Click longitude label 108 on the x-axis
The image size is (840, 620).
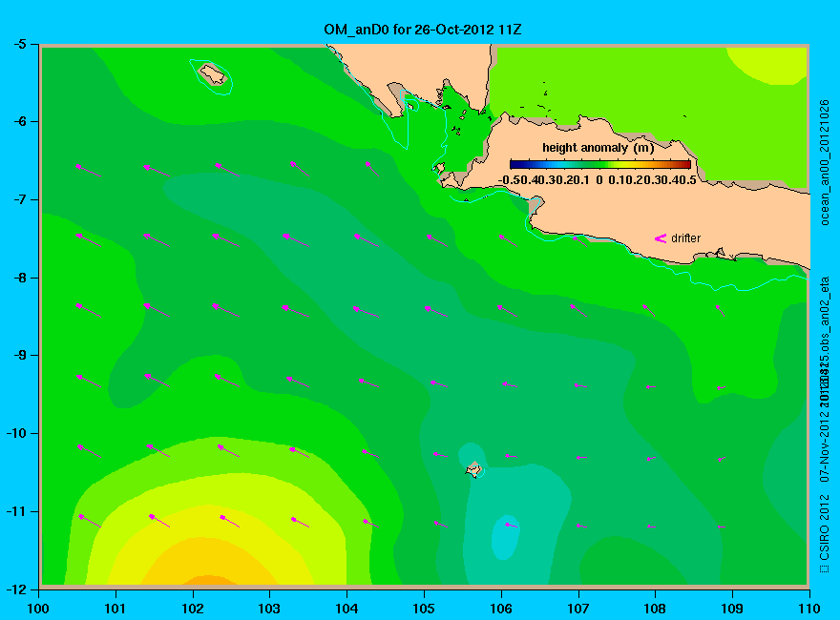click(x=655, y=609)
